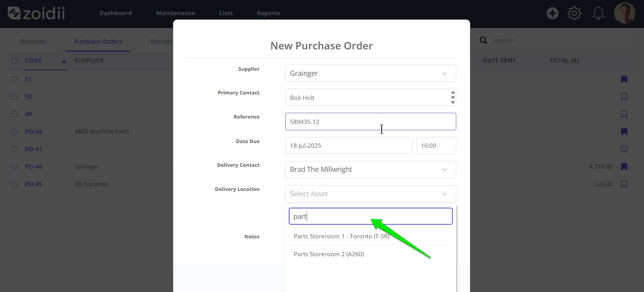The height and width of the screenshot is (292, 644).
Task: Check the box for PO-46
Action: pyautogui.click(x=15, y=166)
